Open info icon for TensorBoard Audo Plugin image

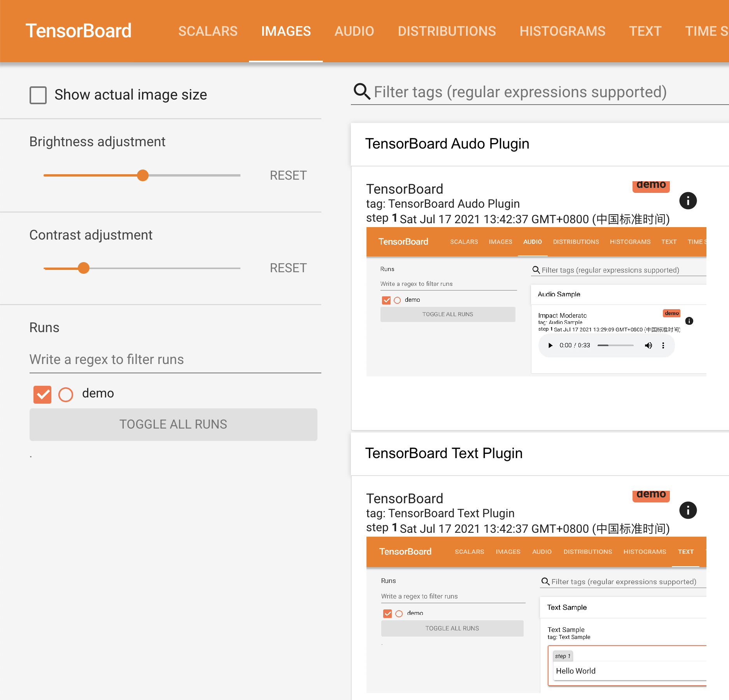tap(688, 201)
